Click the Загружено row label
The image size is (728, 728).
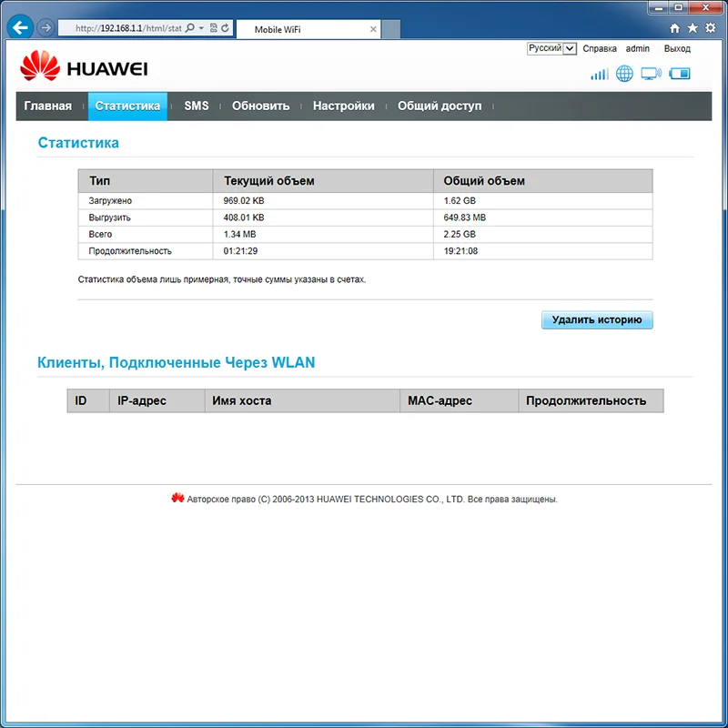110,201
